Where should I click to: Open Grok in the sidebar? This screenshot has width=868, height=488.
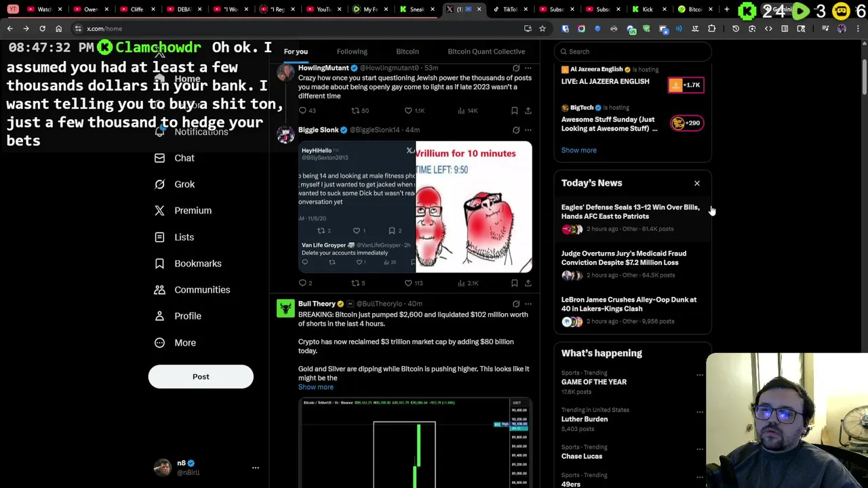click(x=174, y=184)
